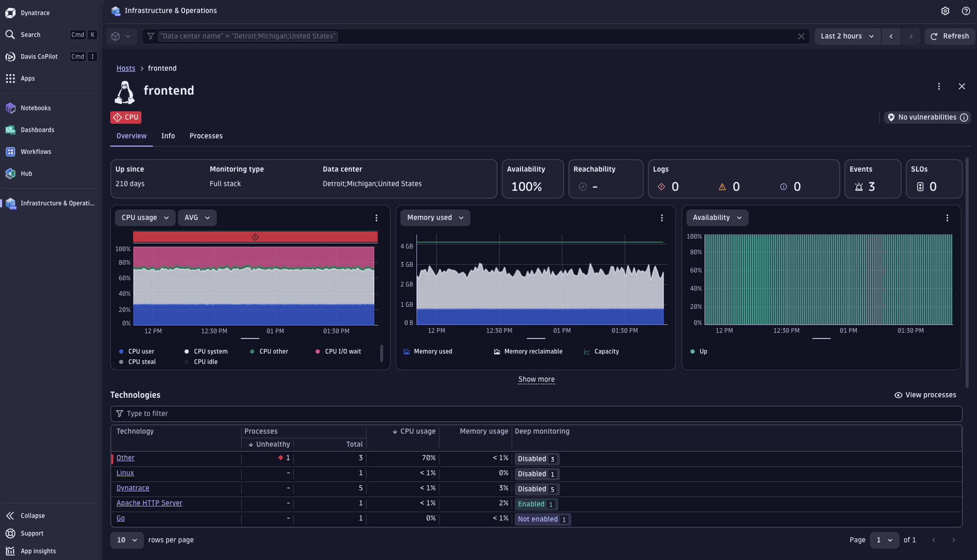This screenshot has width=977, height=560.
Task: Open the Dynatrace technology link
Action: click(x=133, y=488)
